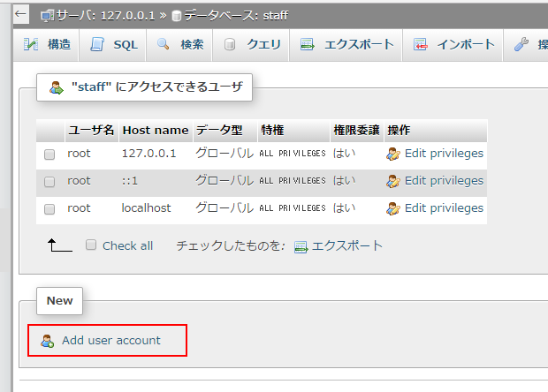The height and width of the screenshot is (392, 548).
Task: Click the 操作 column header
Action: [x=436, y=130]
